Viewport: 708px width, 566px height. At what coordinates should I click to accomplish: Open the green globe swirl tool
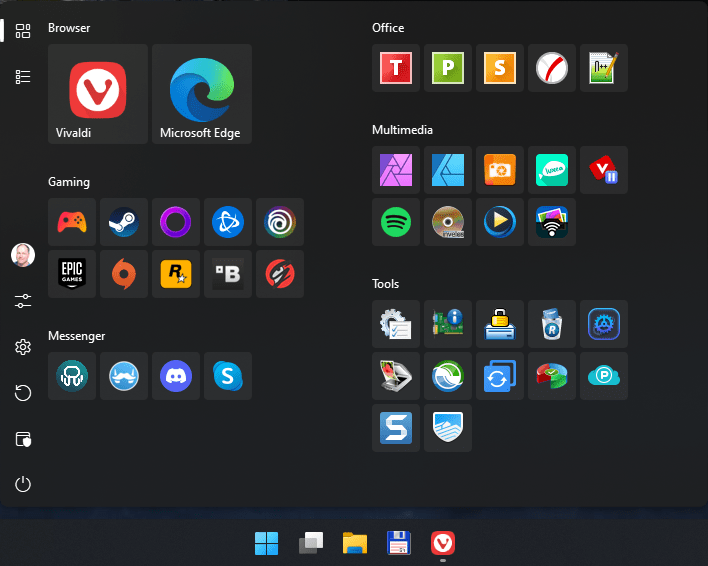[x=447, y=376]
